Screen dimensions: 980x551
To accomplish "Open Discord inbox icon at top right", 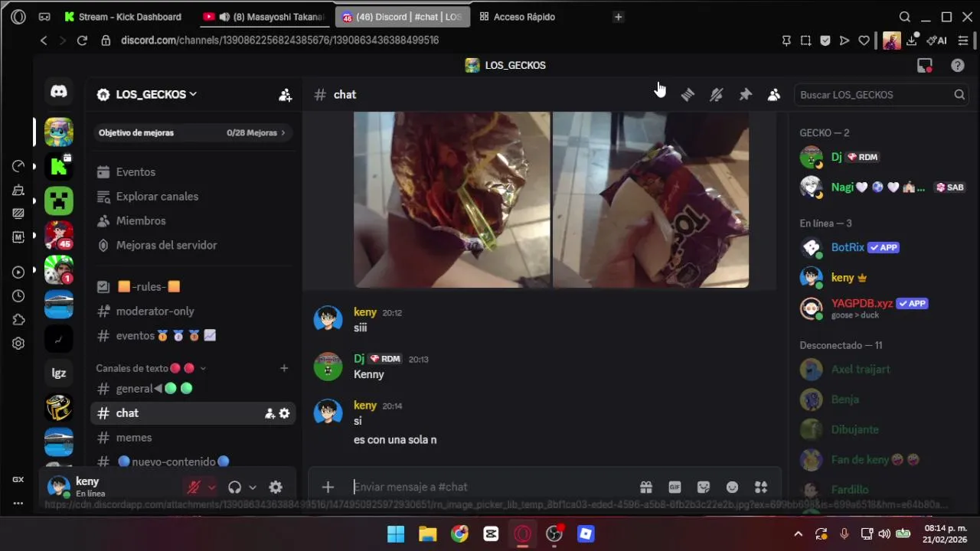I will pos(925,66).
